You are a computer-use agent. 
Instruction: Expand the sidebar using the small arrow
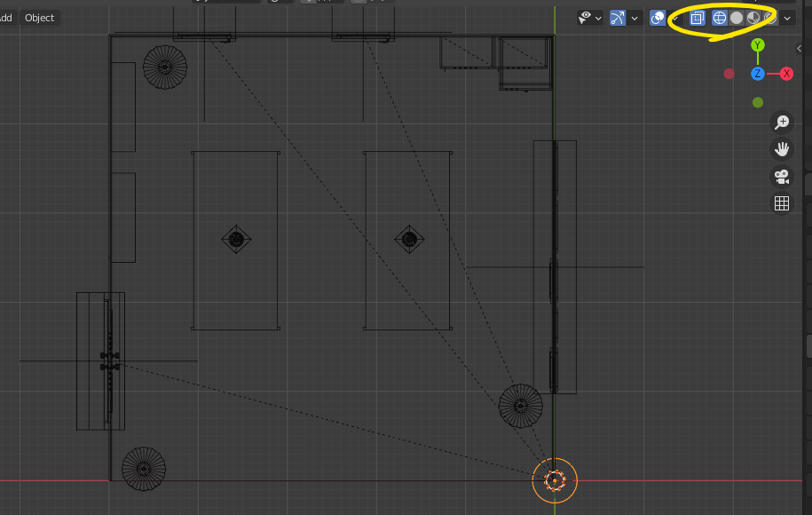click(799, 48)
